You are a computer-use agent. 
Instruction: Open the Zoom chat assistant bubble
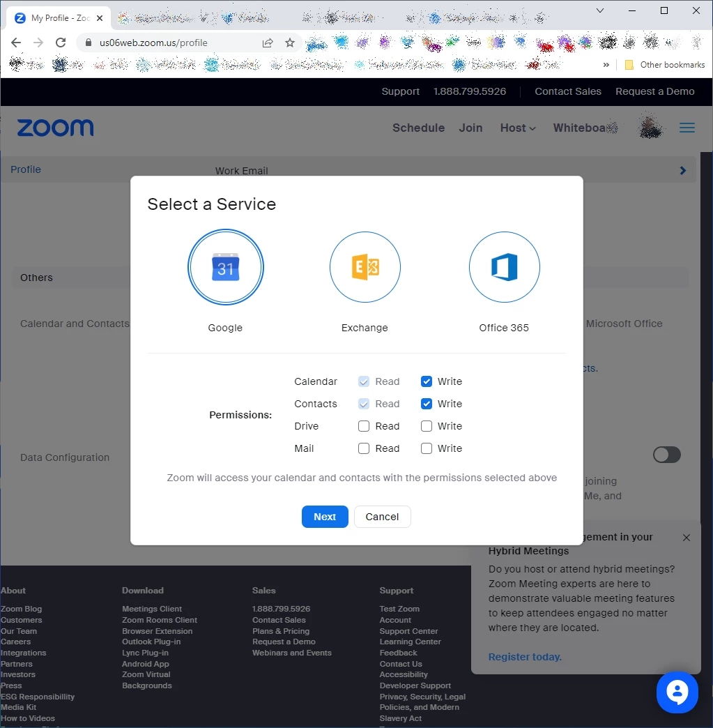pos(677,692)
